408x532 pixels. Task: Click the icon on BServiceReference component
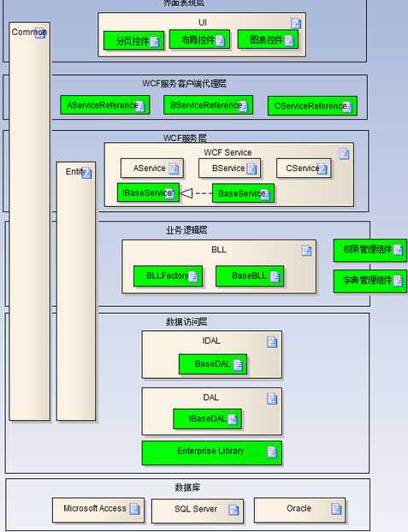[244, 106]
